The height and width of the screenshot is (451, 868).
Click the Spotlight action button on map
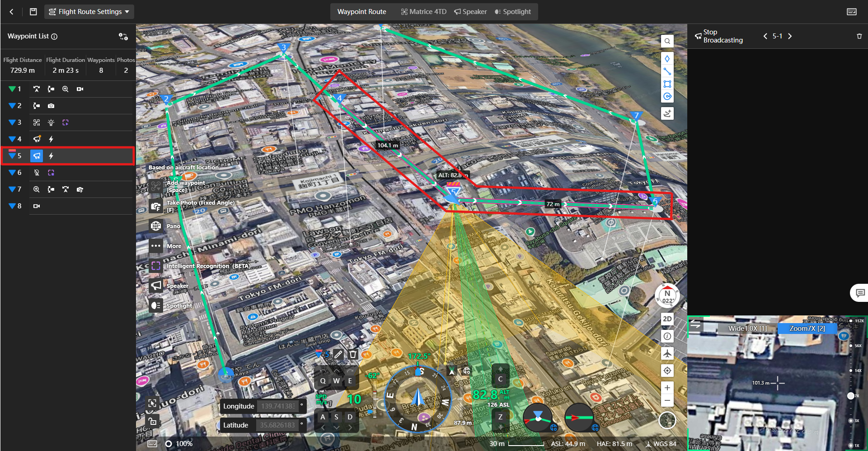[156, 306]
